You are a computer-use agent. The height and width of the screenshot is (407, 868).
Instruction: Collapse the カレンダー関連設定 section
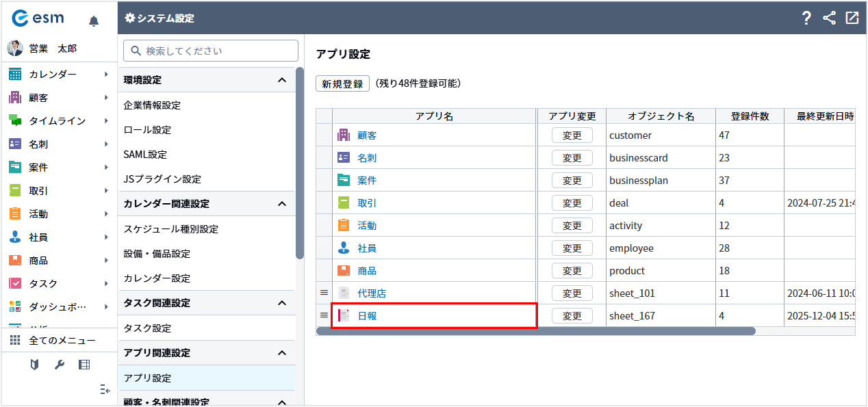[281, 204]
